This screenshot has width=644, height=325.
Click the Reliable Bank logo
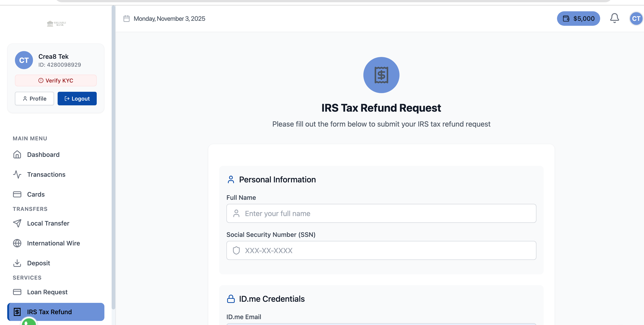[56, 24]
